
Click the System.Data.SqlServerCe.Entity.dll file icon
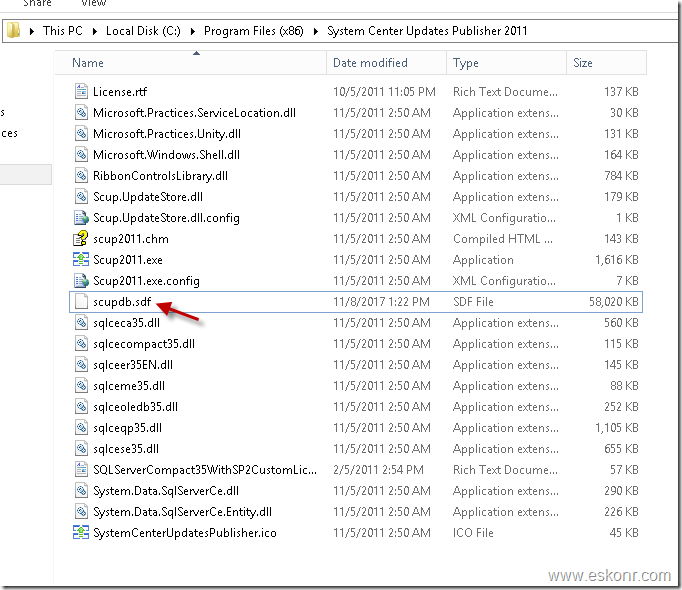(x=81, y=512)
